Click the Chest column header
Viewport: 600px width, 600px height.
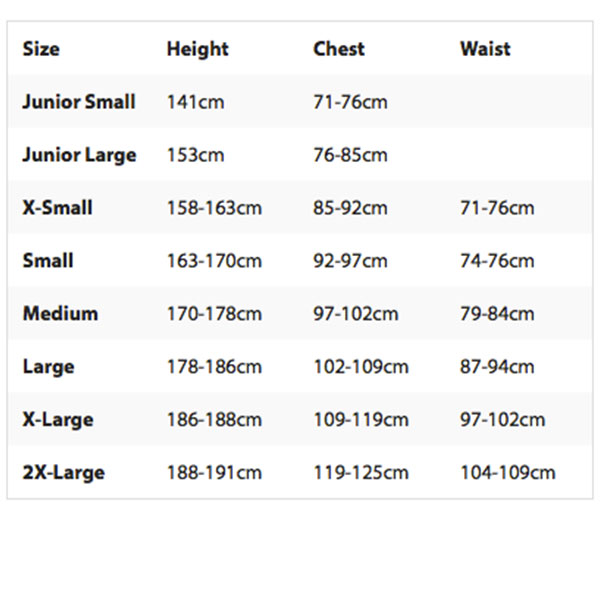[339, 49]
